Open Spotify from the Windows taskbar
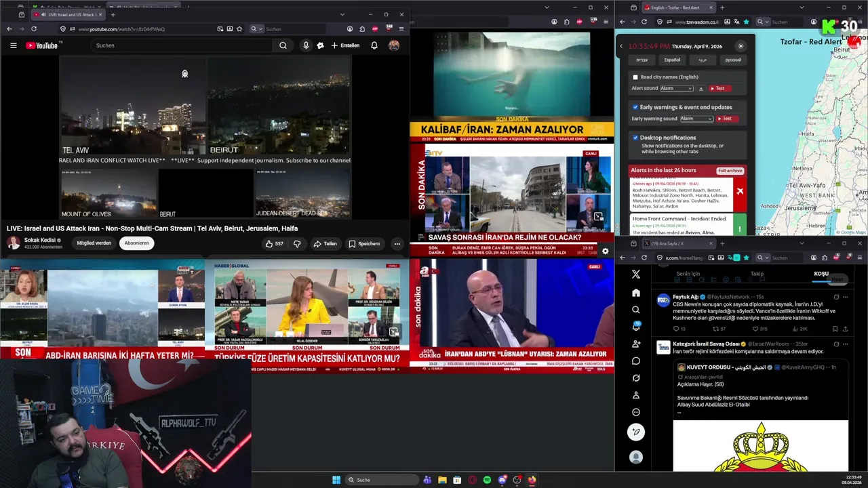The width and height of the screenshot is (868, 488). coord(487,480)
